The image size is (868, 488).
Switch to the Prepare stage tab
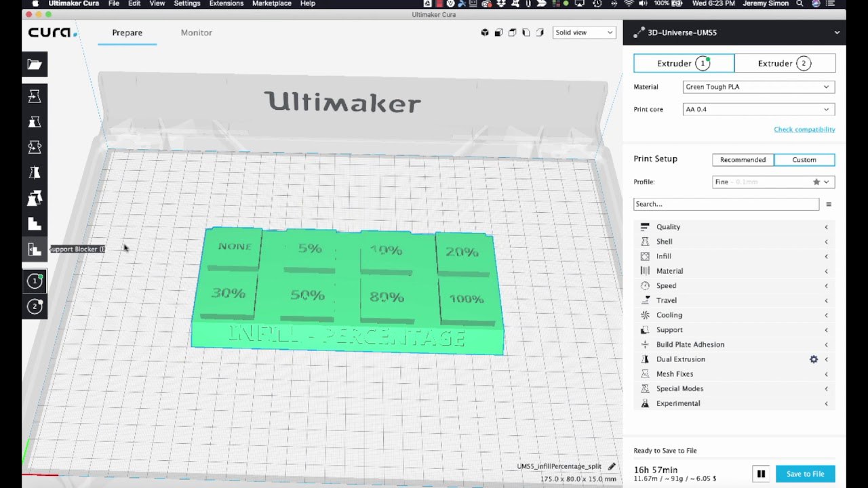(x=127, y=33)
